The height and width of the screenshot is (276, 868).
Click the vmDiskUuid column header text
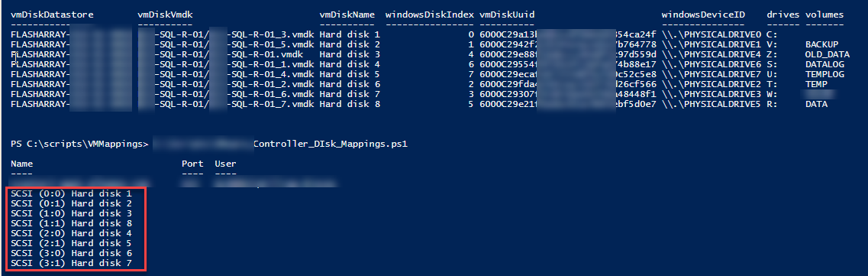(507, 15)
